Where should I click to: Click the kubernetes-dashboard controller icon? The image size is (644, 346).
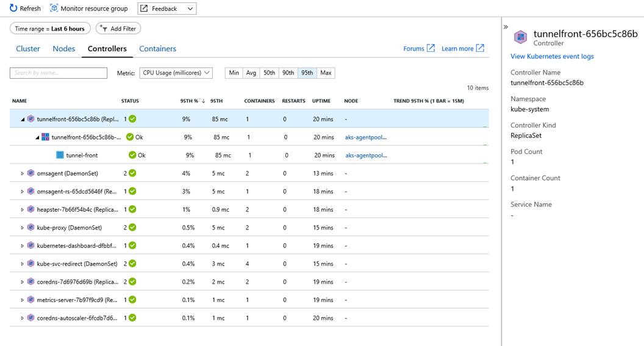pos(31,245)
